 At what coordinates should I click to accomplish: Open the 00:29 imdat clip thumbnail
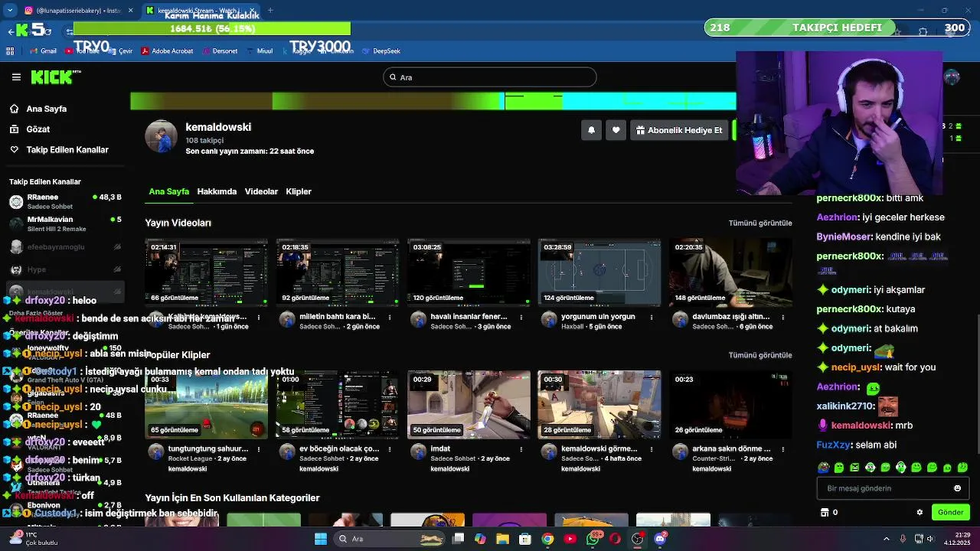tap(469, 405)
